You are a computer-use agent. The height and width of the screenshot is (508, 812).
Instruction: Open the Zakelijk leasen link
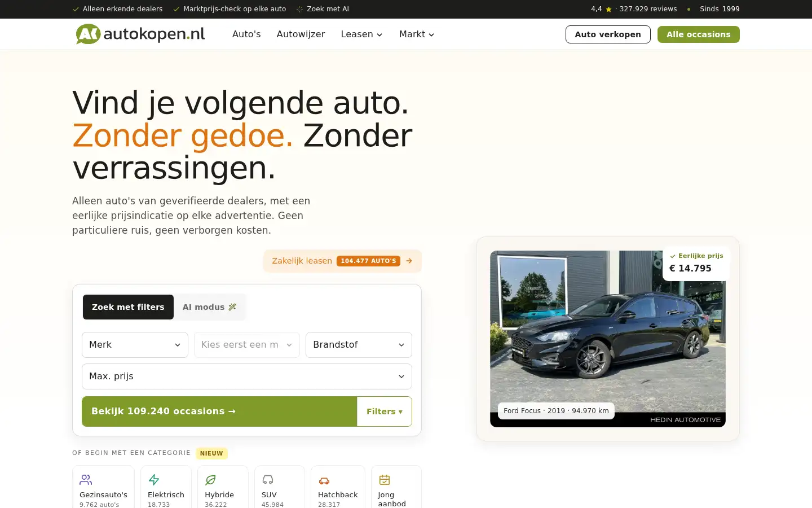pyautogui.click(x=342, y=261)
